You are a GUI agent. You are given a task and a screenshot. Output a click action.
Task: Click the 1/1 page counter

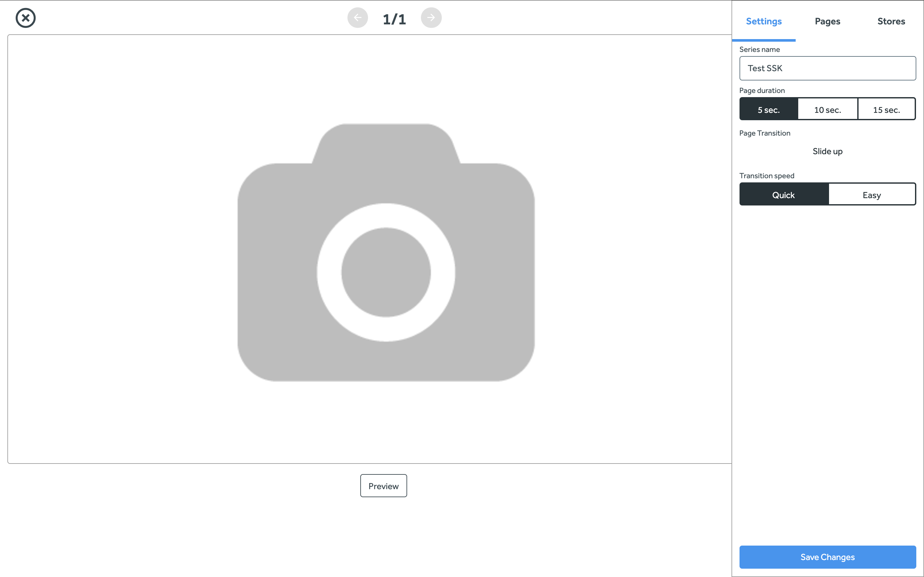(x=394, y=19)
